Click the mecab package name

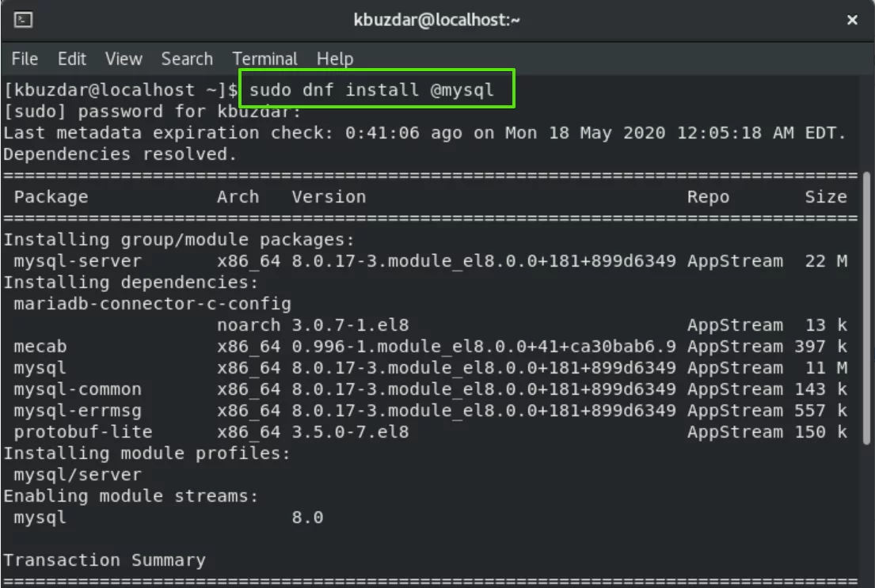pos(40,347)
